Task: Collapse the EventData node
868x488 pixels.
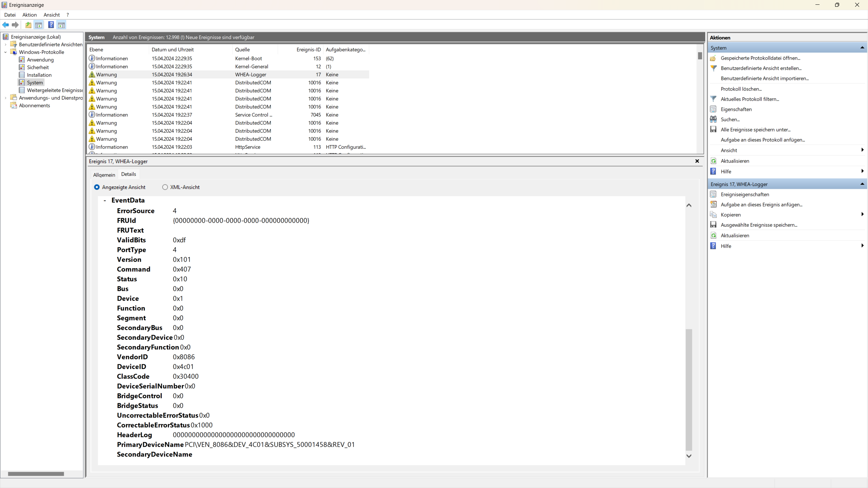Action: tap(105, 200)
